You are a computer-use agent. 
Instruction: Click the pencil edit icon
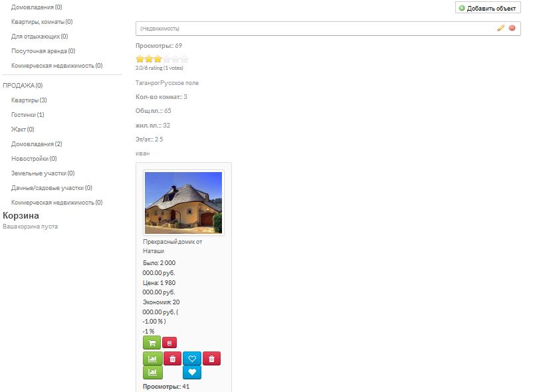[501, 28]
